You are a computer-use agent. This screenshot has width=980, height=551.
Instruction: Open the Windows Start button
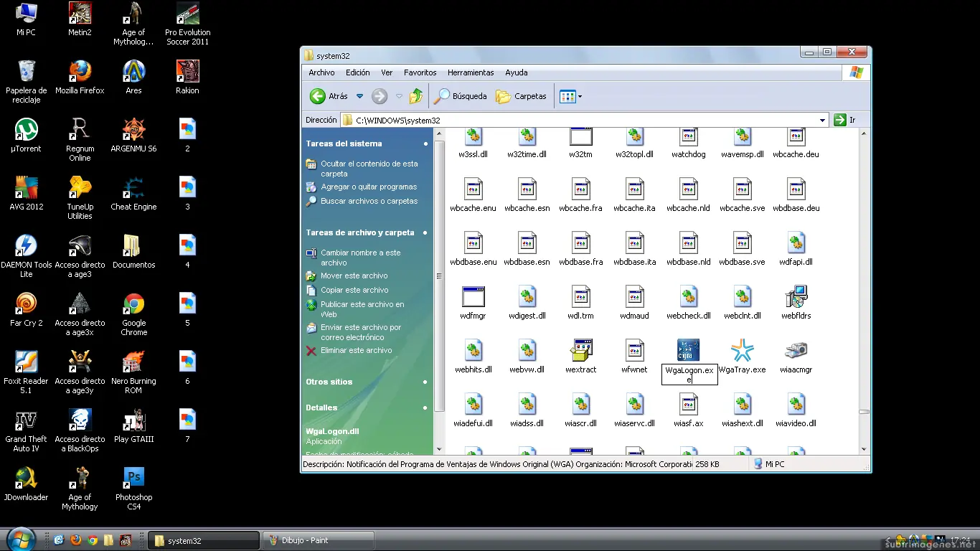pos(19,539)
